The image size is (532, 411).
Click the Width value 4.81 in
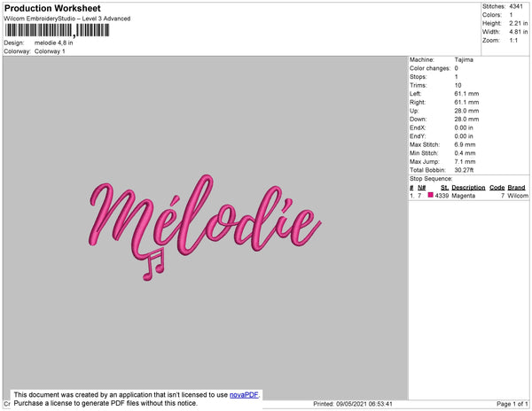click(519, 32)
